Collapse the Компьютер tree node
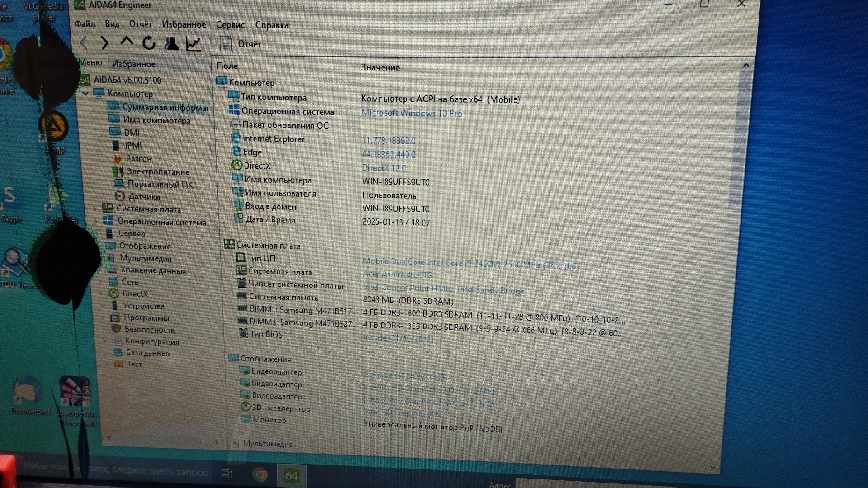The width and height of the screenshot is (868, 488). 85,93
